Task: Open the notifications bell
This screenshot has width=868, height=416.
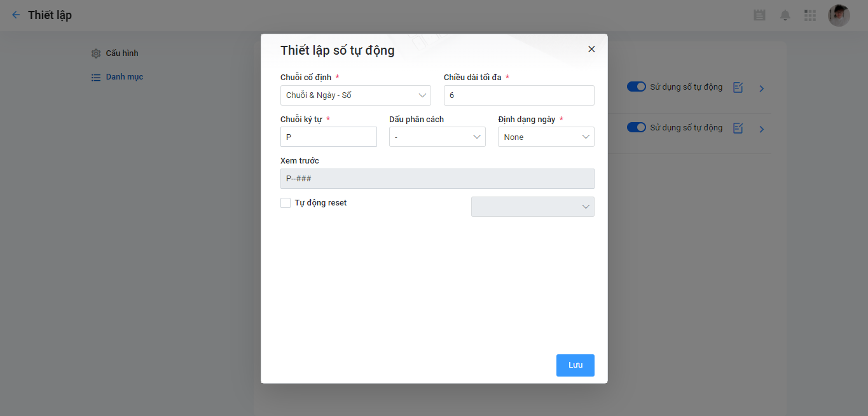Action: 785,15
